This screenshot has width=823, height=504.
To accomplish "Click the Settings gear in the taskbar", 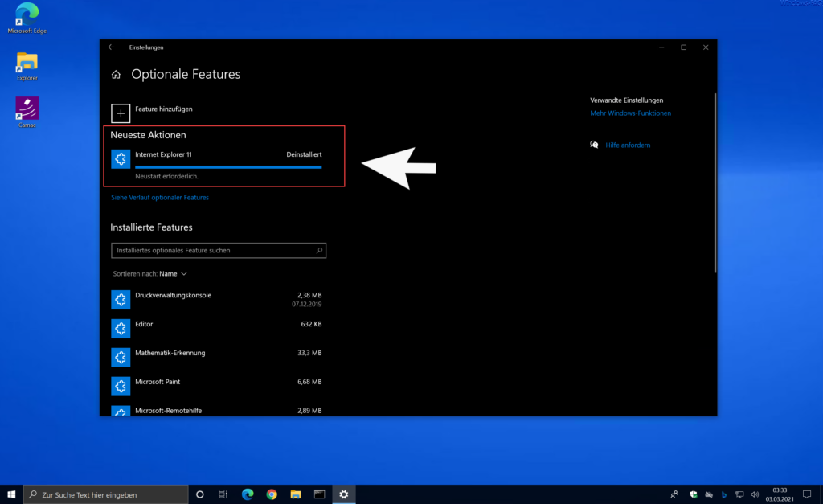I will (344, 494).
